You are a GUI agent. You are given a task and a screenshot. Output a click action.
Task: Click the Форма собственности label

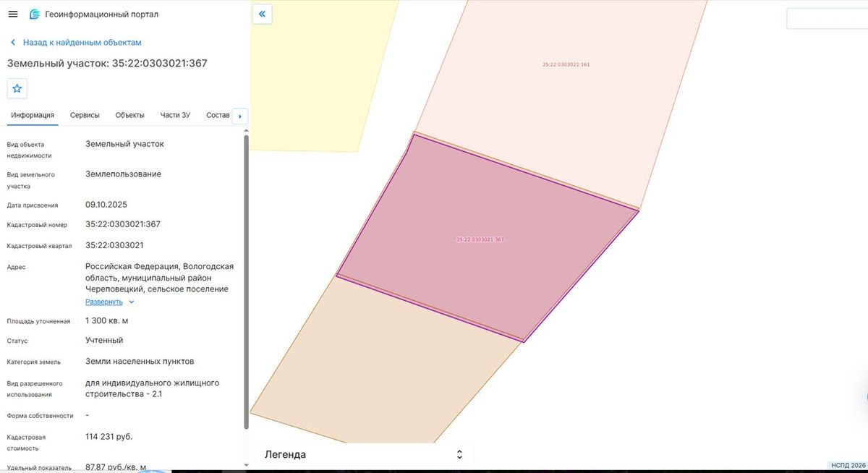[41, 416]
